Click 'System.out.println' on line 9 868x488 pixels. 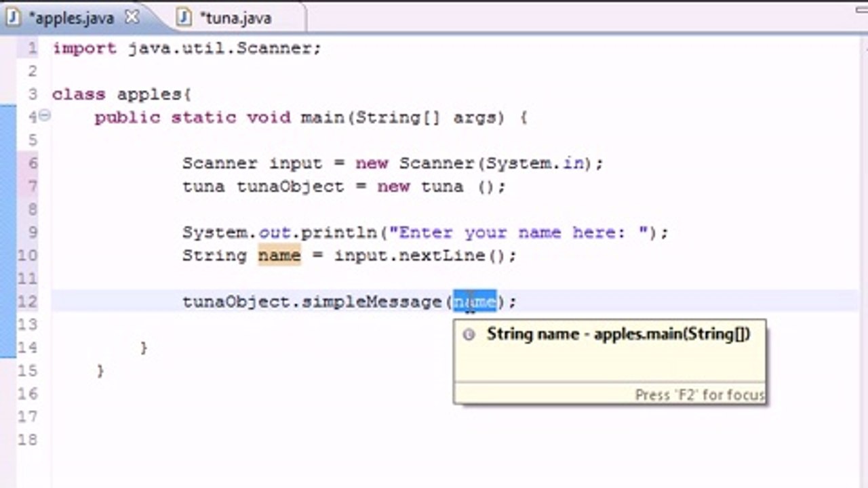click(279, 232)
